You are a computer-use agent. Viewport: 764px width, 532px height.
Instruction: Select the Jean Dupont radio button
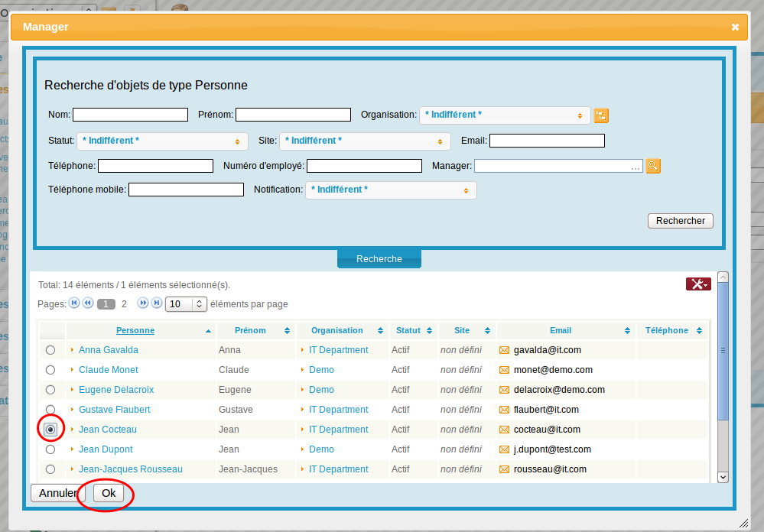point(50,449)
